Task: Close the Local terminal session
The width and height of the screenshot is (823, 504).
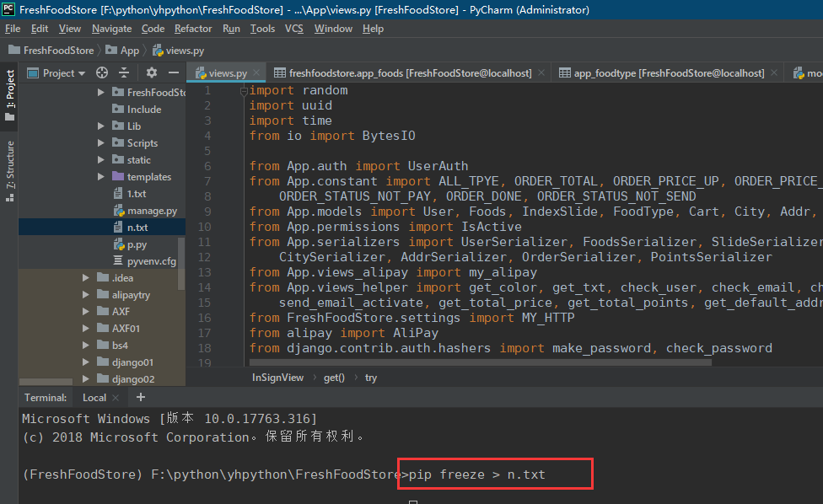Action: point(116,398)
